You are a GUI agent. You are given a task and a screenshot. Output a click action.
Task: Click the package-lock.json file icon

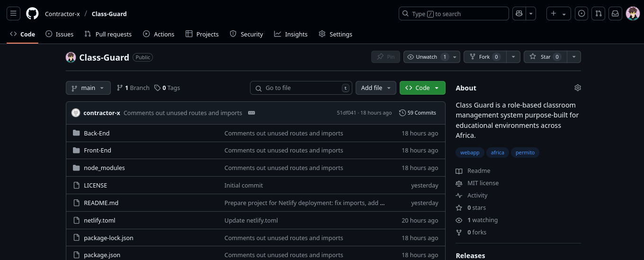click(76, 238)
